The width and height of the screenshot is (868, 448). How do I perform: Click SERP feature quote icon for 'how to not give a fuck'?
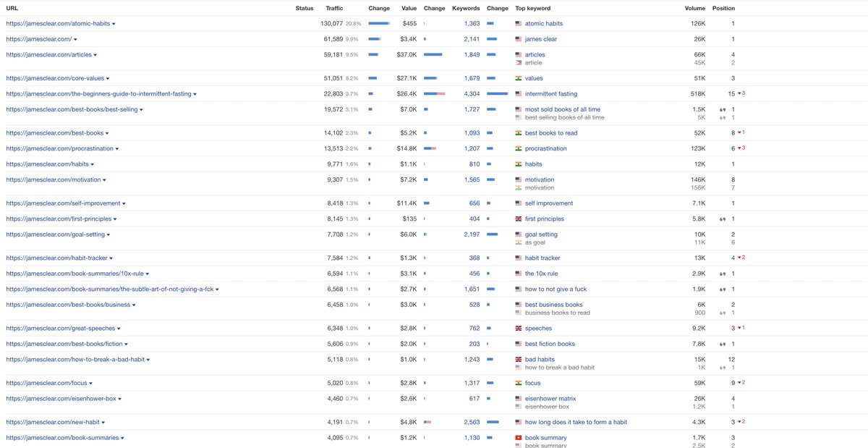[x=722, y=289]
